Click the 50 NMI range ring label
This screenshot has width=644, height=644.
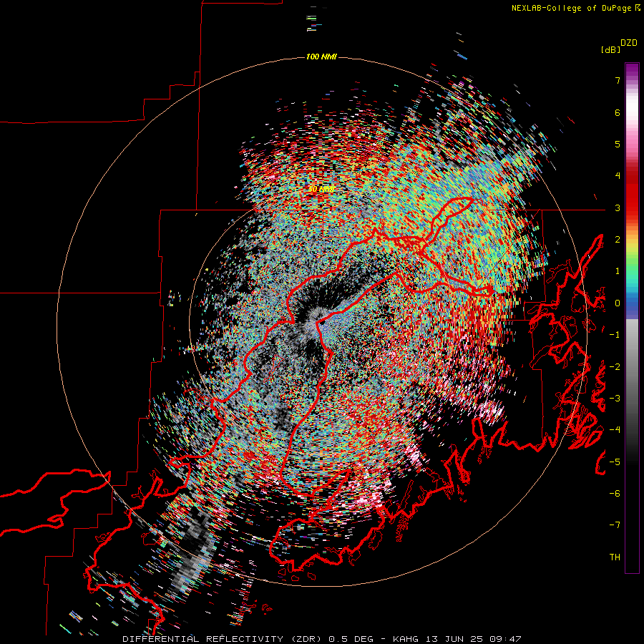coord(321,190)
